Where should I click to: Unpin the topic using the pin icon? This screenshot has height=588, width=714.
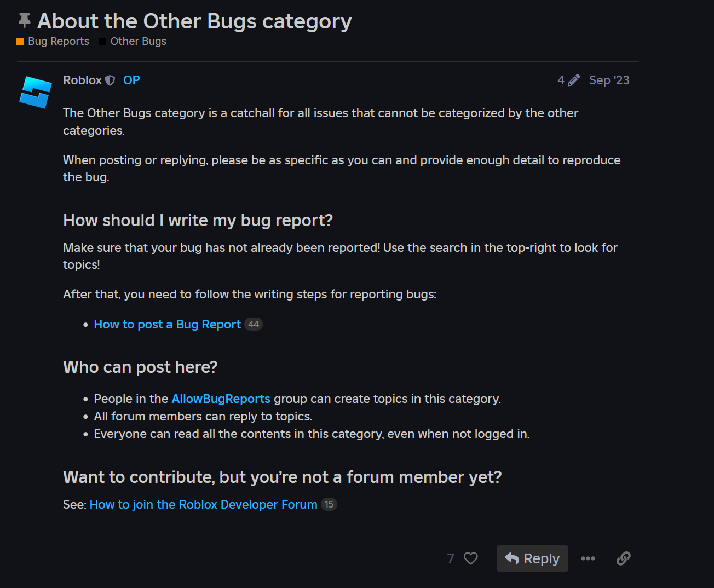click(24, 19)
